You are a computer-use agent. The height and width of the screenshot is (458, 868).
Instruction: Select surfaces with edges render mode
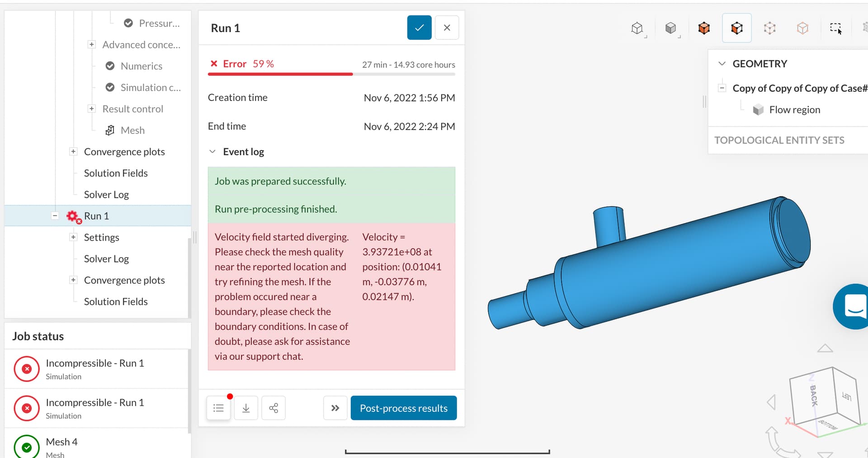point(704,28)
